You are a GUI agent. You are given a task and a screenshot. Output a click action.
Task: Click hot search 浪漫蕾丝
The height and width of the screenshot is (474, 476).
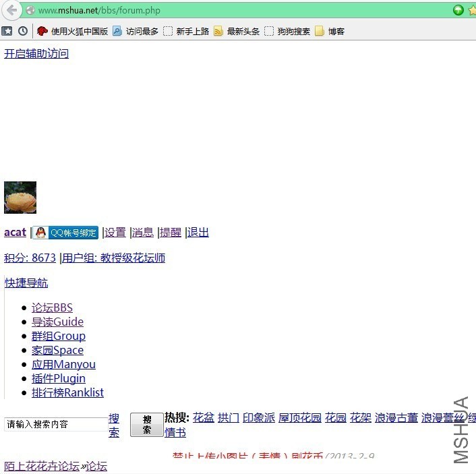pyautogui.click(x=442, y=418)
